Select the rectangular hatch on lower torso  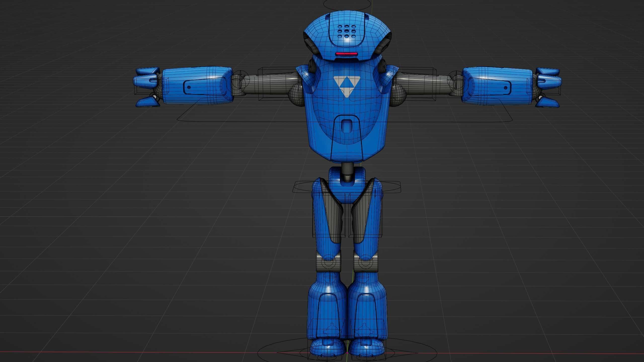tap(346, 126)
